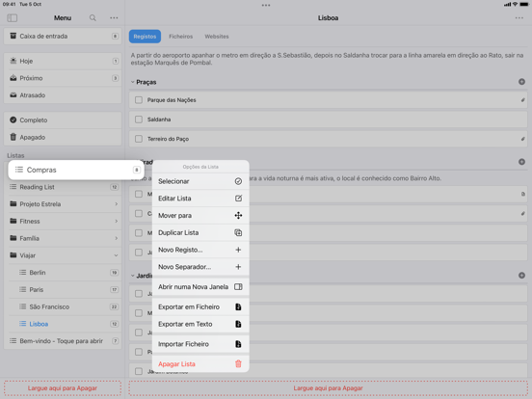Viewport: 532px width, 399px height.
Task: Add an item to the Praças section
Action: [x=521, y=82]
